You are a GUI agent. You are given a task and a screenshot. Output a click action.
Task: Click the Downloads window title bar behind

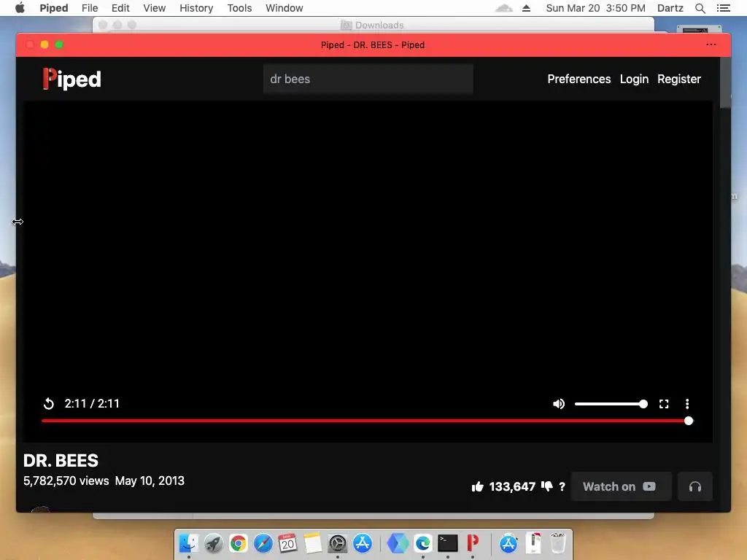pos(373,25)
